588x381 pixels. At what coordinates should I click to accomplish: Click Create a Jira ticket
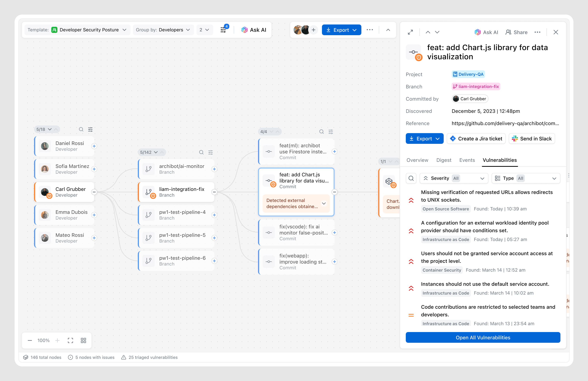pos(476,138)
